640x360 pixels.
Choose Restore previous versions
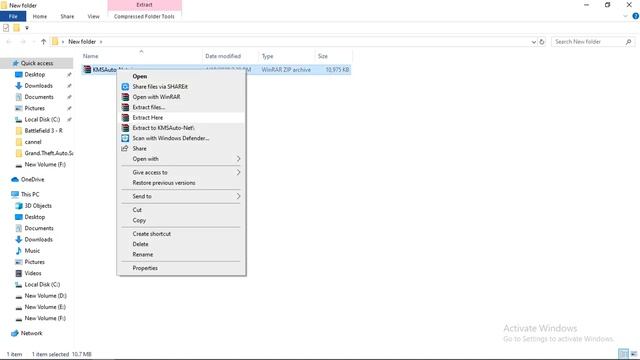(181, 183)
